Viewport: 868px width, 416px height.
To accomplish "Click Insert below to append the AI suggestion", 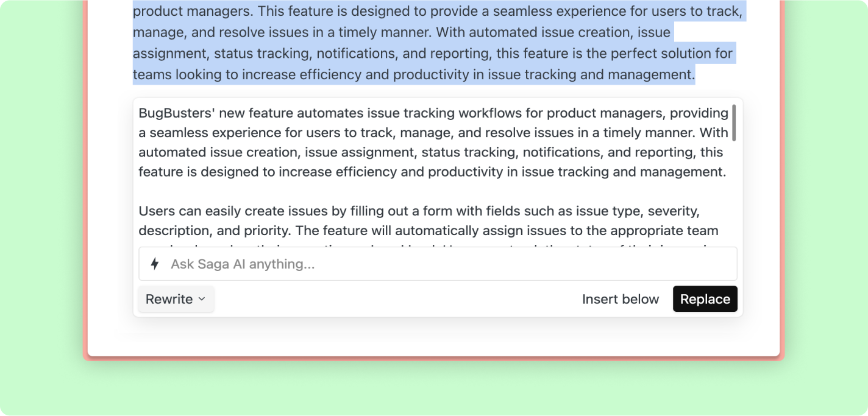I will tap(621, 299).
